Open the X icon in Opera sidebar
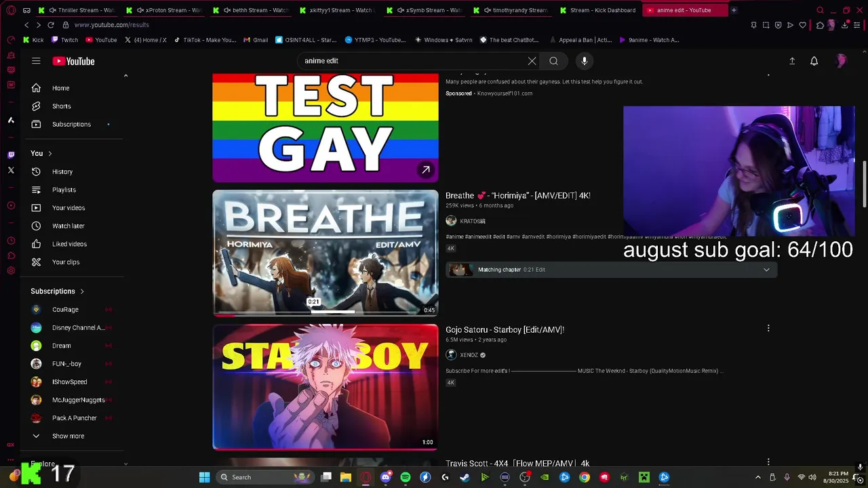Viewport: 868px width, 488px height. [11, 170]
